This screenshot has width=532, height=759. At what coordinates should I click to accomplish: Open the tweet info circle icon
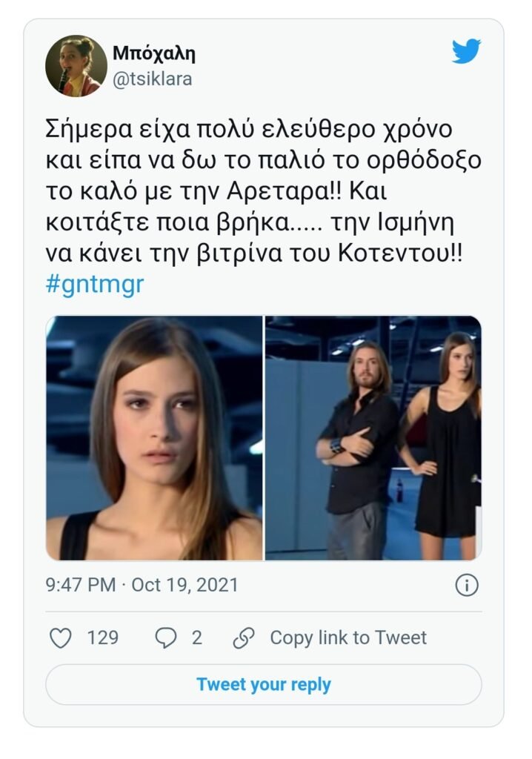(x=466, y=586)
